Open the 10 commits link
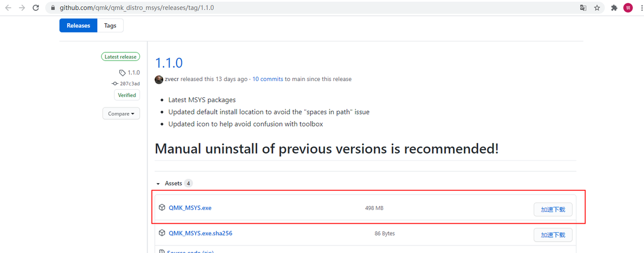 [268, 79]
